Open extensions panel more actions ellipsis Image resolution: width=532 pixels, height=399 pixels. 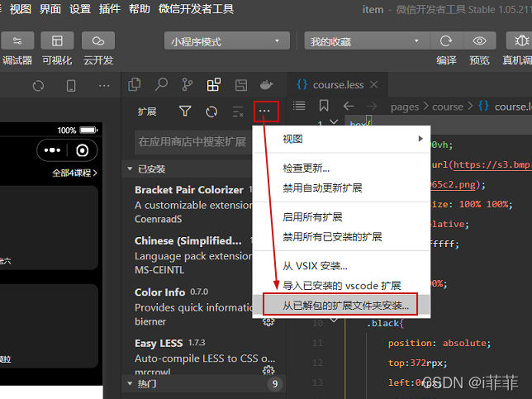(264, 111)
